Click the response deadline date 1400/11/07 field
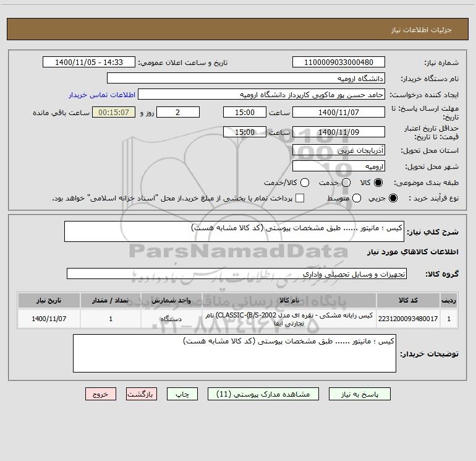The height and width of the screenshot is (461, 476). pos(339,112)
